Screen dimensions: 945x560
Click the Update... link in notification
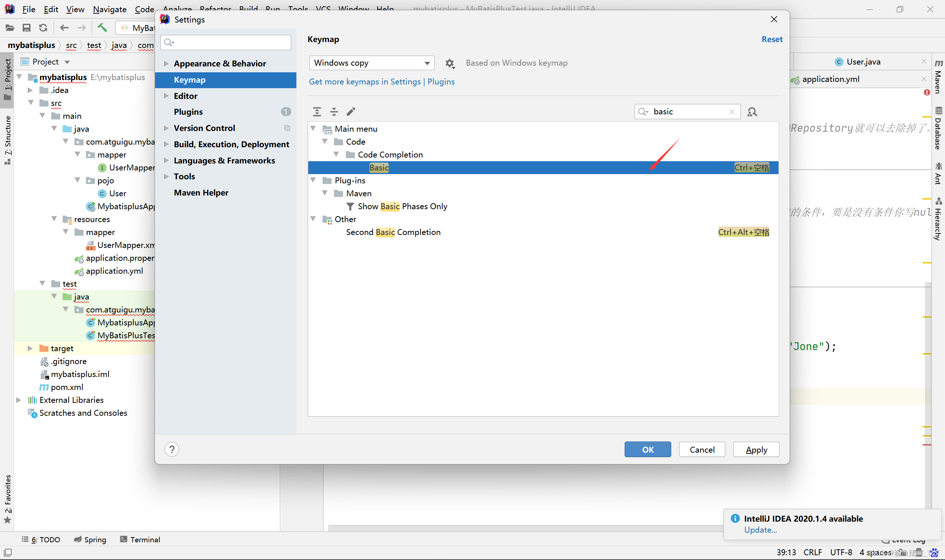[760, 529]
